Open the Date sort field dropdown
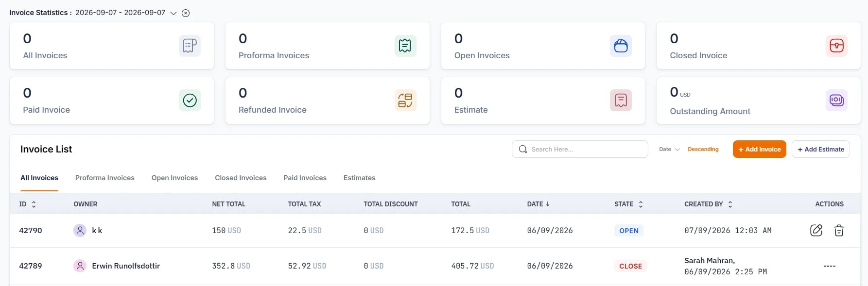This screenshot has height=286, width=868. pos(669,149)
